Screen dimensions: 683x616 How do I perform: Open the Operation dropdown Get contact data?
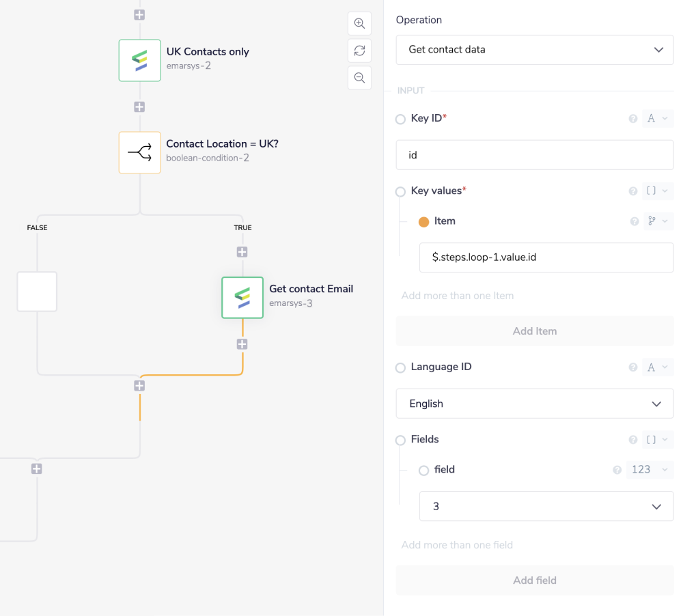[x=534, y=50]
